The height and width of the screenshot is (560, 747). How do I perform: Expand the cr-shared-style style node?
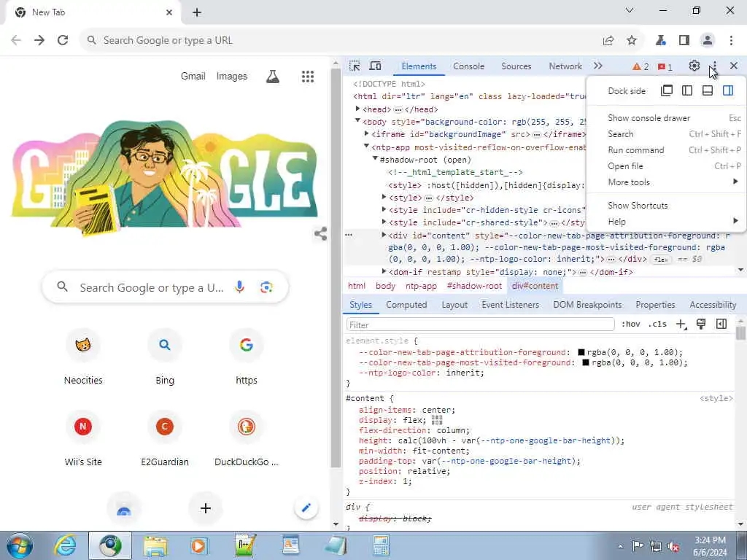point(384,222)
